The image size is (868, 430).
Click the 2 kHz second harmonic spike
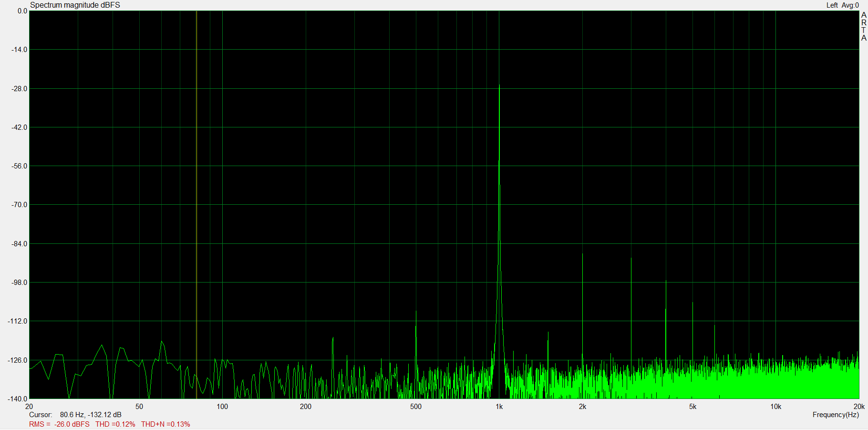[x=582, y=305]
